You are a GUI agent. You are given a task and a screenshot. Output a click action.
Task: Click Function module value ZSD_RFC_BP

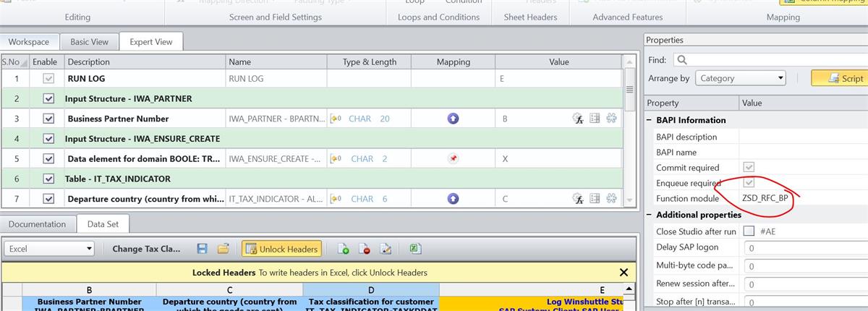coord(764,198)
